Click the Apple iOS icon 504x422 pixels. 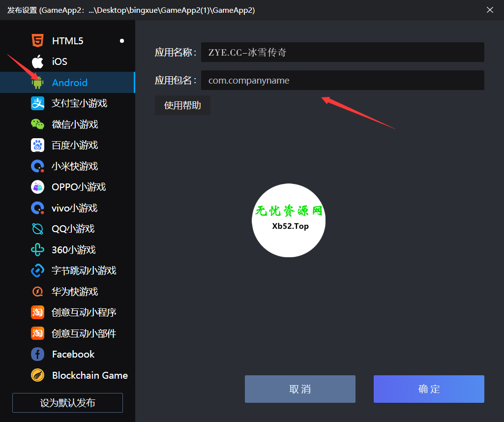click(x=37, y=61)
